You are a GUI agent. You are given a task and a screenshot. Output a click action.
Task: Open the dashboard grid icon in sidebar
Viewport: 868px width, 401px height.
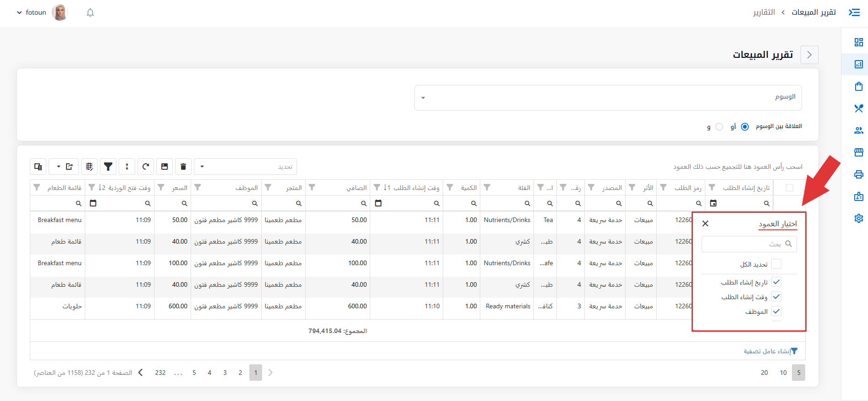pos(859,42)
